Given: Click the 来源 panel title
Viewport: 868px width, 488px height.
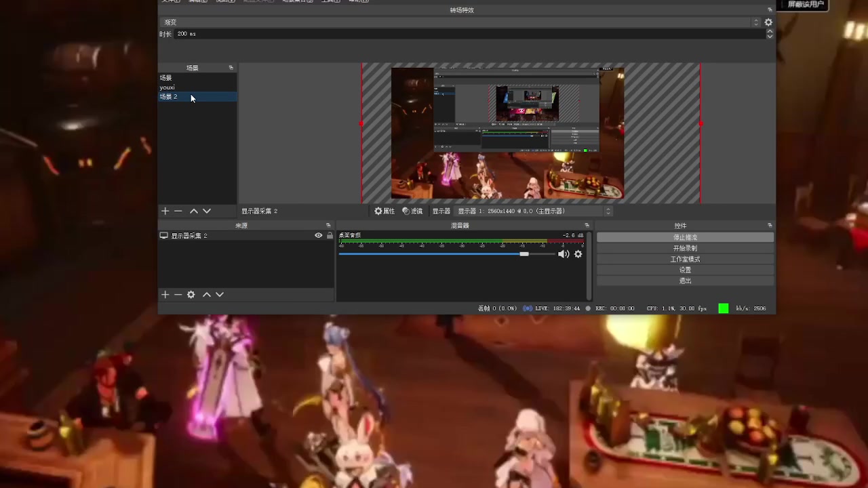Looking at the screenshot, I should (241, 226).
